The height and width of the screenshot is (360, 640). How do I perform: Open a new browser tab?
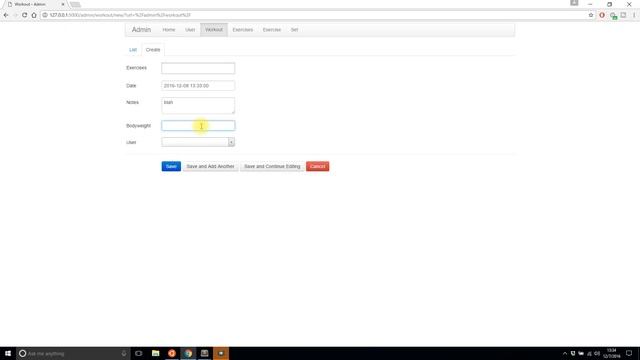[75, 4]
